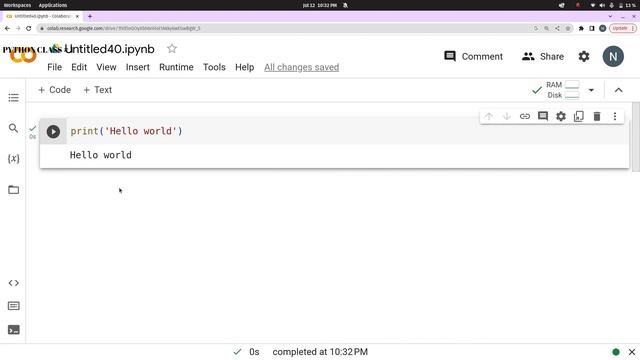Run the print Hello world cell
The width and height of the screenshot is (640, 360).
pos(53,131)
